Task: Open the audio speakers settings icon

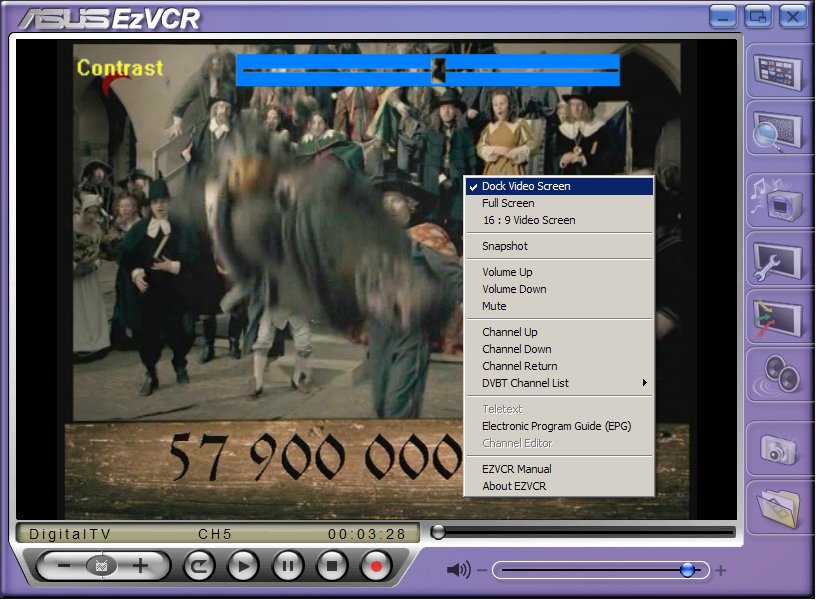Action: click(x=778, y=377)
